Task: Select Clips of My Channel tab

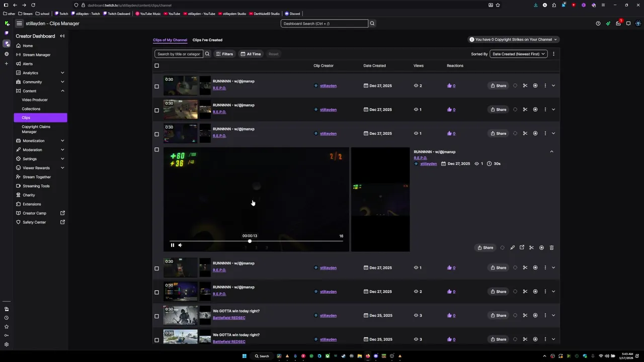Action: [170, 40]
